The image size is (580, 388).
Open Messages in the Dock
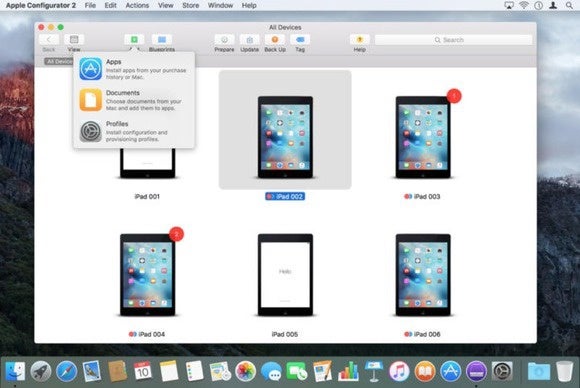(271, 371)
